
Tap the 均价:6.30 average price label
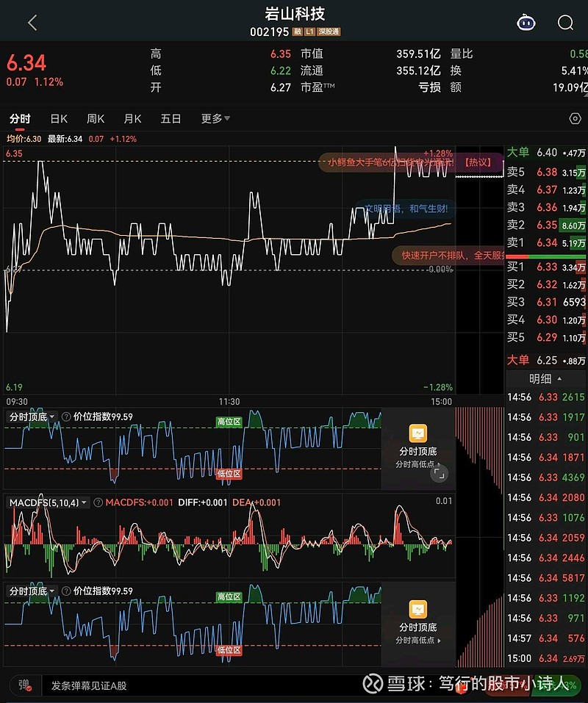(x=24, y=139)
